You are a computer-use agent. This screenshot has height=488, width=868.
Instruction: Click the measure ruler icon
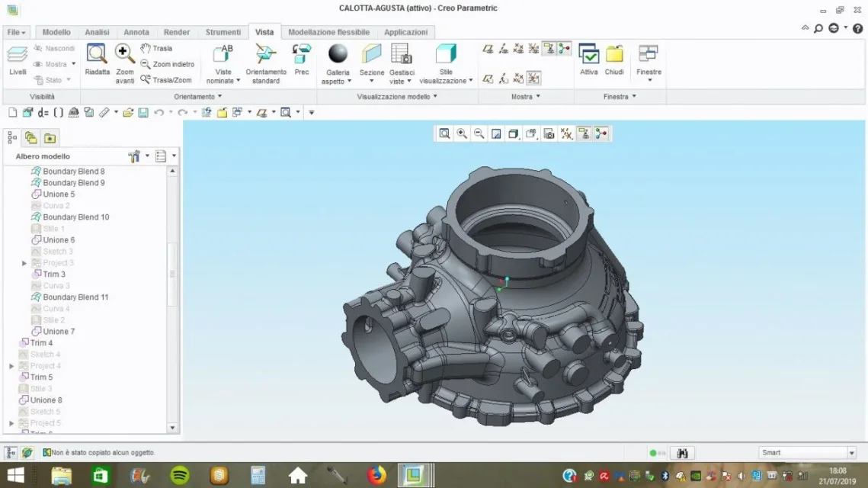pos(104,112)
